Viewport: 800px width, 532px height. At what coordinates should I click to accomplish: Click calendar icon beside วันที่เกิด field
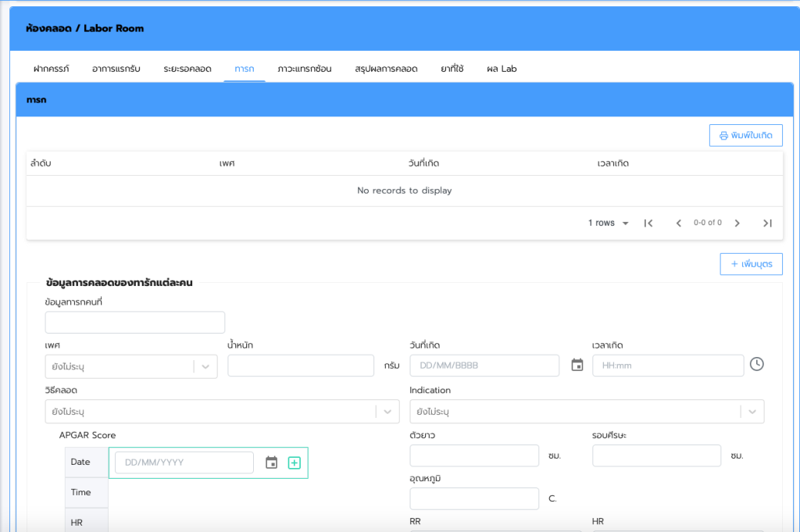click(x=577, y=365)
